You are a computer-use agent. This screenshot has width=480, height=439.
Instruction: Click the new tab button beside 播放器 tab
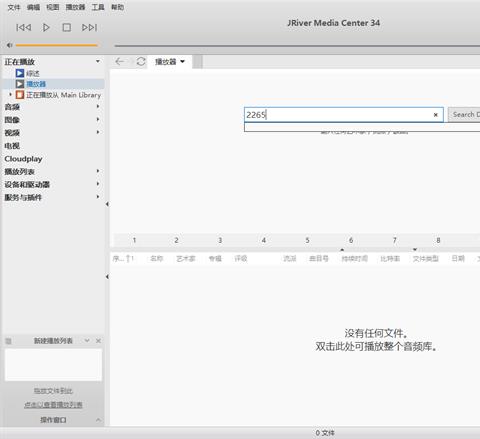(197, 62)
